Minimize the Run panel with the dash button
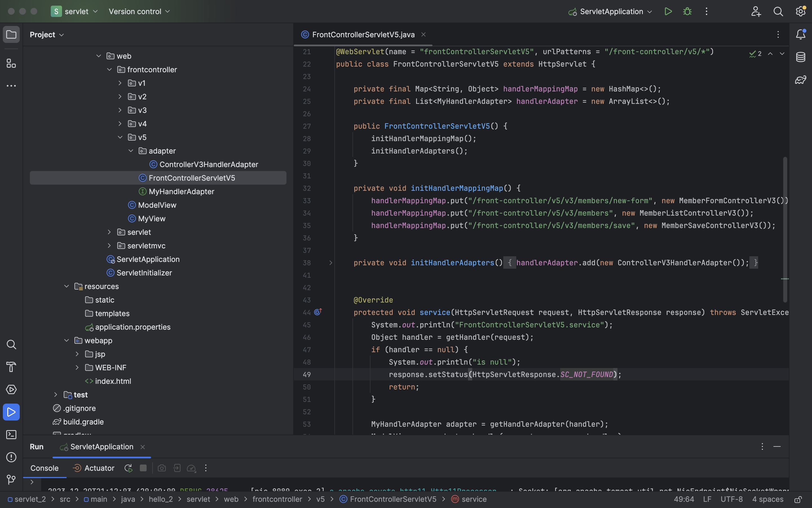This screenshot has width=812, height=508. point(777,446)
